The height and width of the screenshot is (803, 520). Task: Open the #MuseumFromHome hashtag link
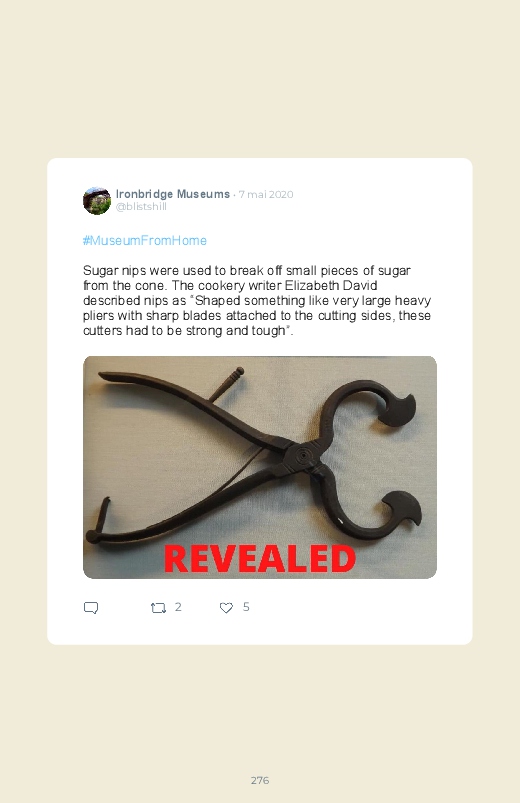[x=144, y=241]
